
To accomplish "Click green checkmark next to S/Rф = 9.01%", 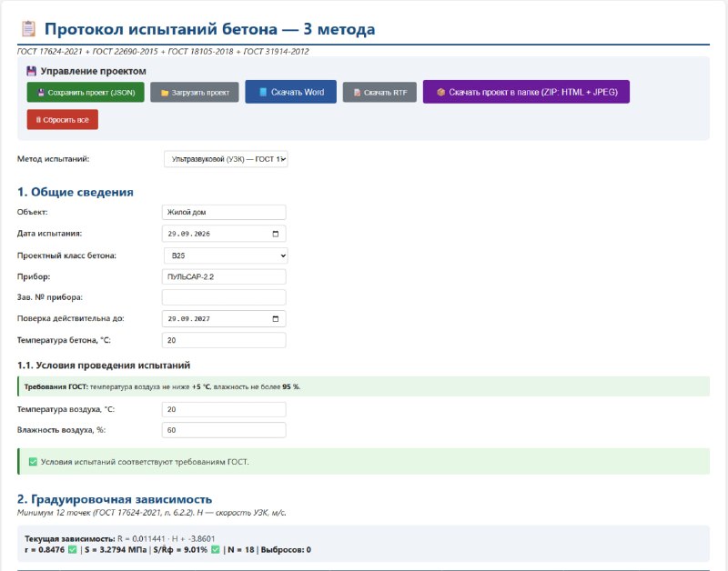I will point(215,550).
